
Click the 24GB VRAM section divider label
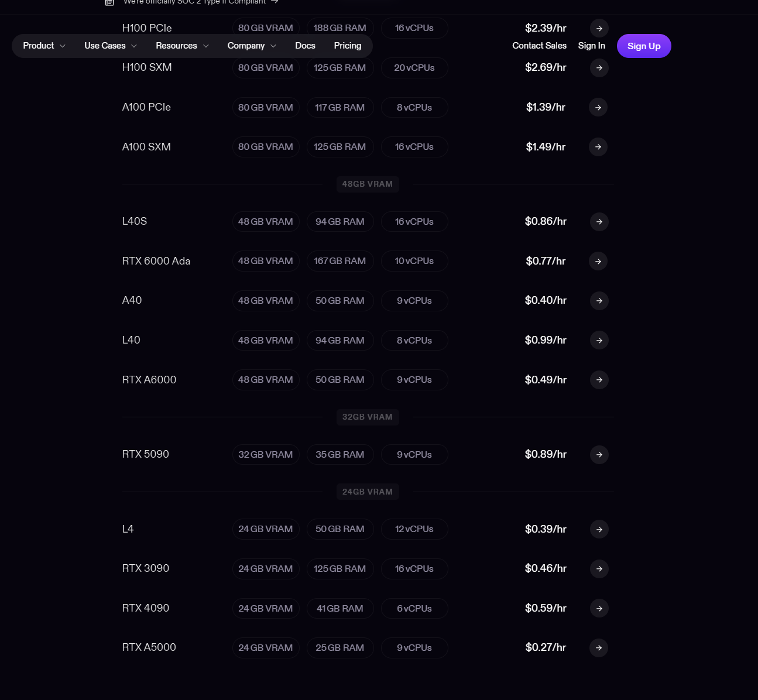[368, 492]
